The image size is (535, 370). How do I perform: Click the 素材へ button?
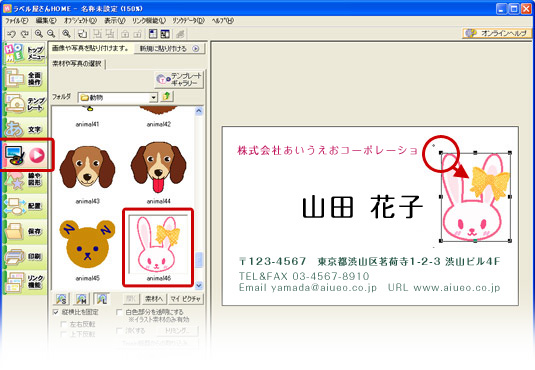pyautogui.click(x=154, y=299)
